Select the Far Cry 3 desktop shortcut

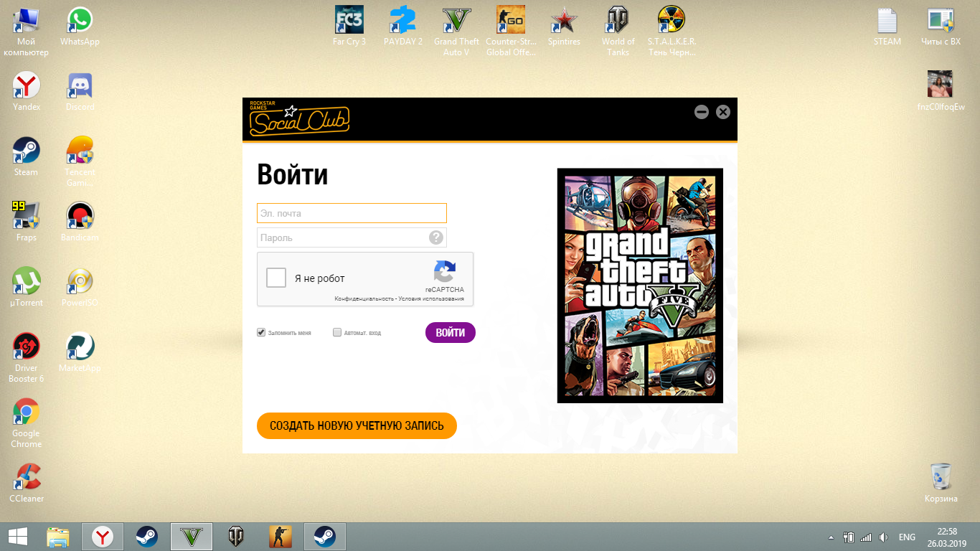click(x=349, y=27)
